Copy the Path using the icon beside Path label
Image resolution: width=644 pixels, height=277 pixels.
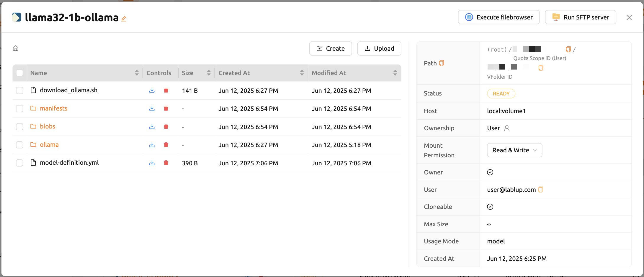(442, 63)
